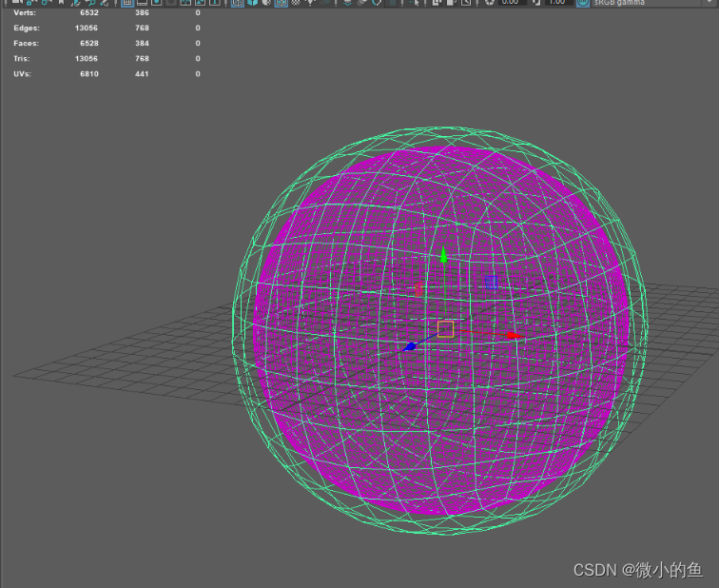The image size is (719, 588).
Task: Click the grease pencil icon
Action: (104, 2)
